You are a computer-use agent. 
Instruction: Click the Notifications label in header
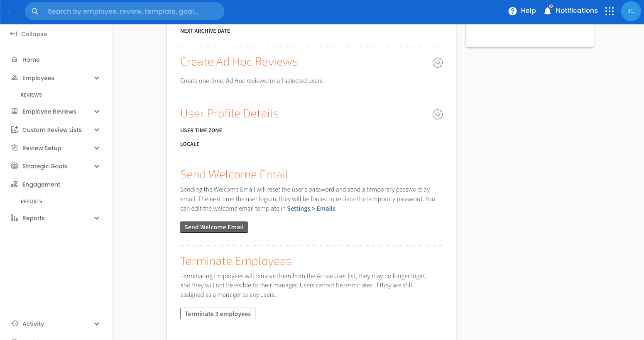577,11
